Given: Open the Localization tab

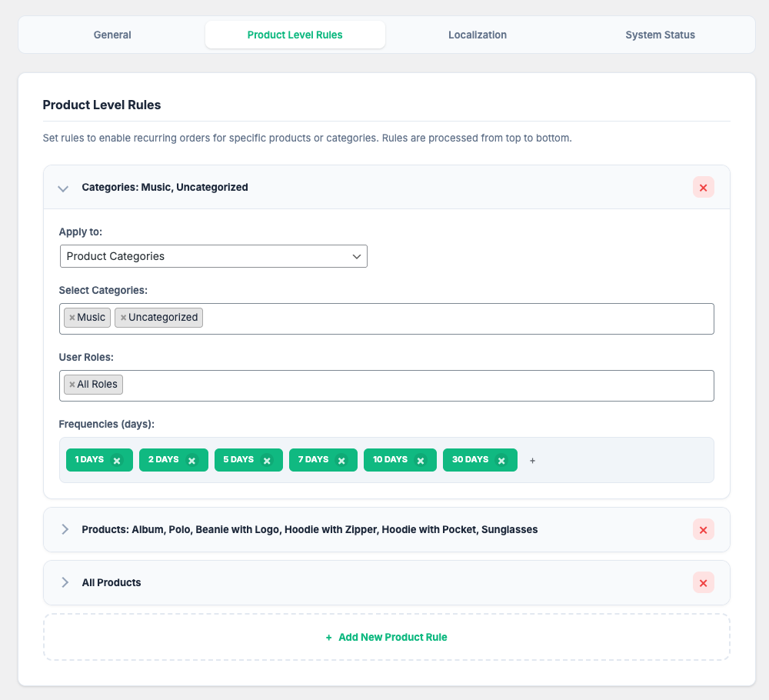Looking at the screenshot, I should coord(478,35).
